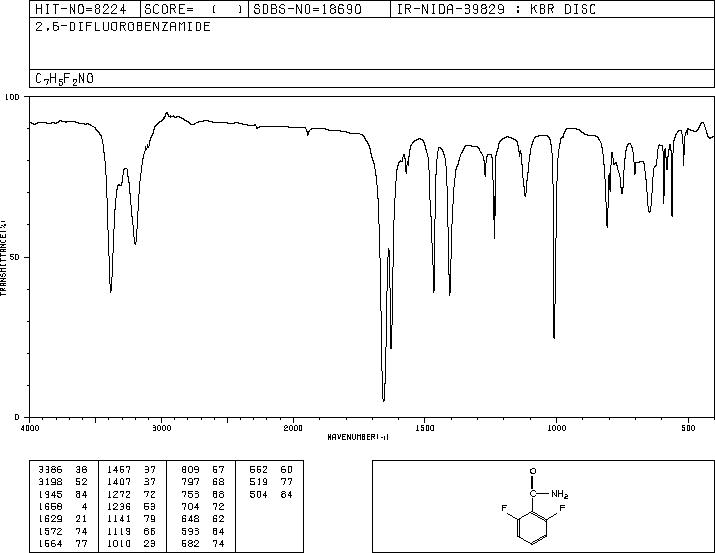Select the WAVENUMBER axis title
The image size is (715, 553).
pos(358,437)
